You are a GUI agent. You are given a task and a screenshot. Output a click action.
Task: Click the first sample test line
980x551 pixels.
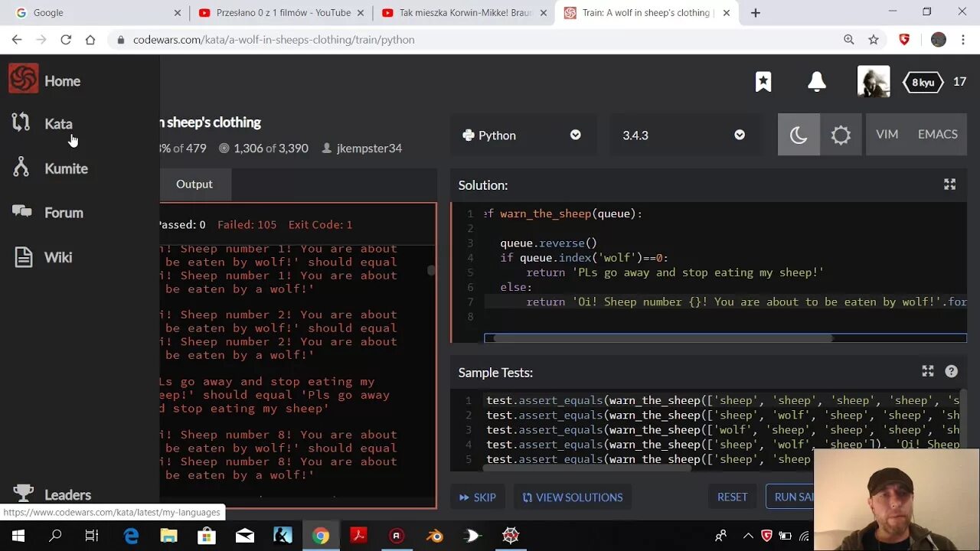722,400
